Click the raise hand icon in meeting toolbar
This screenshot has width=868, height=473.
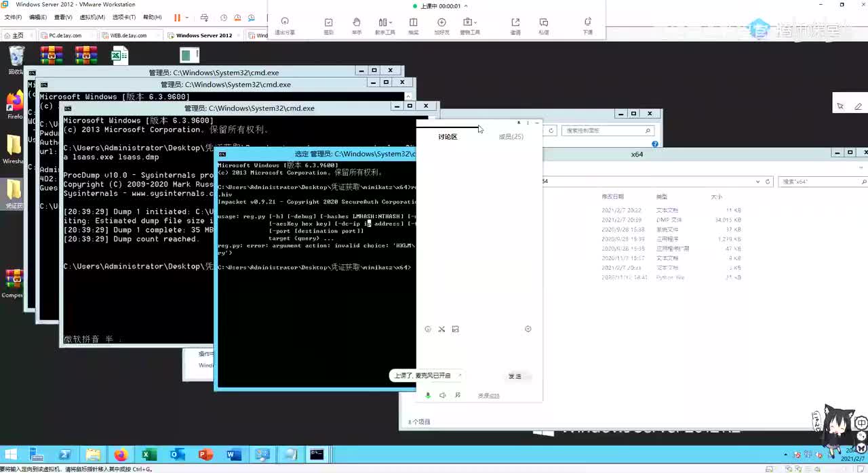click(x=357, y=22)
